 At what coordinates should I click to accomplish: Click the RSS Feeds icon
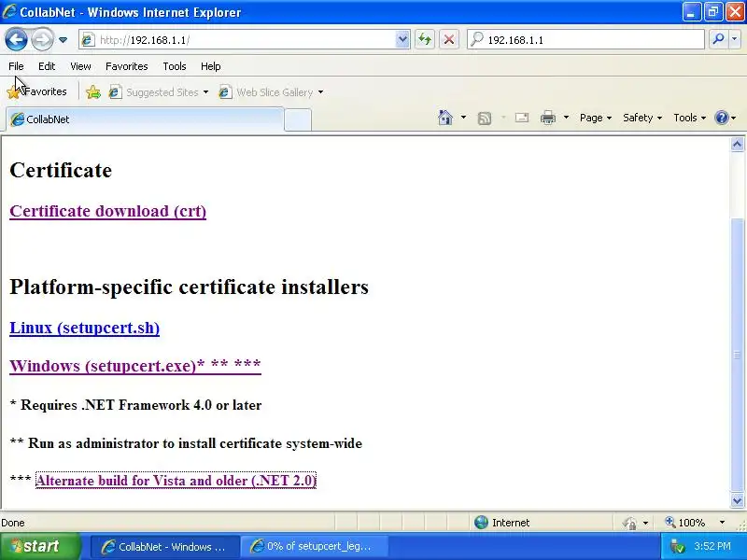click(x=485, y=118)
